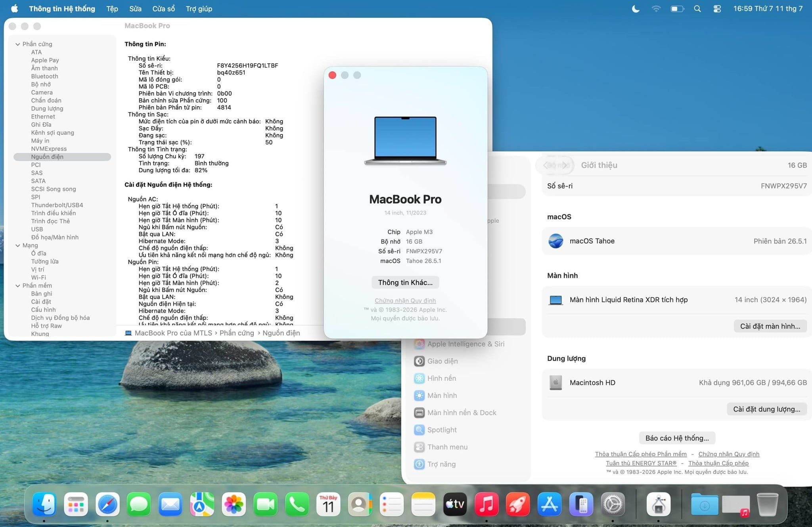Open iPhone Mirroring from the Dock
Image resolution: width=812 pixels, height=527 pixels.
click(x=581, y=504)
